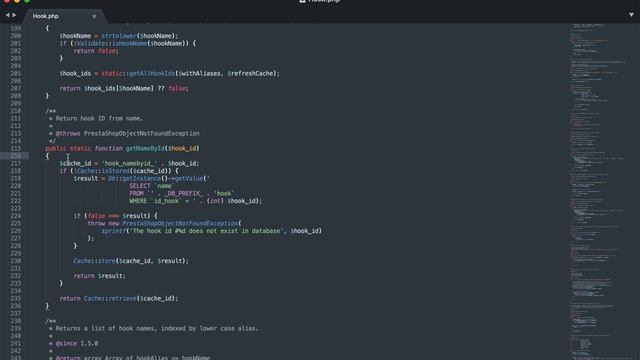Click line number 235 in gutter

pyautogui.click(x=16, y=298)
